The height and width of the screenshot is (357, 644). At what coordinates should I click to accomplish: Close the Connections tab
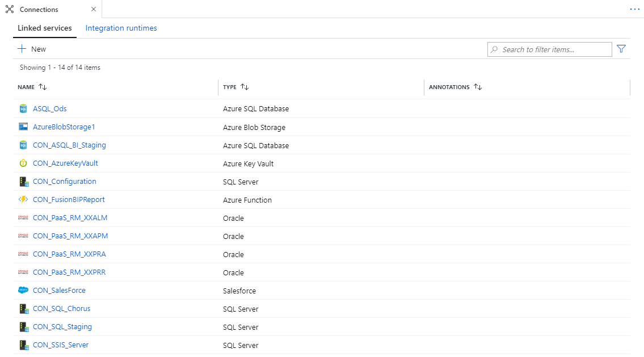click(x=93, y=10)
